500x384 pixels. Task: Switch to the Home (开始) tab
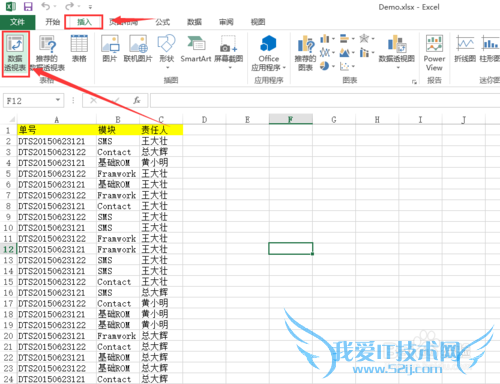pos(52,22)
